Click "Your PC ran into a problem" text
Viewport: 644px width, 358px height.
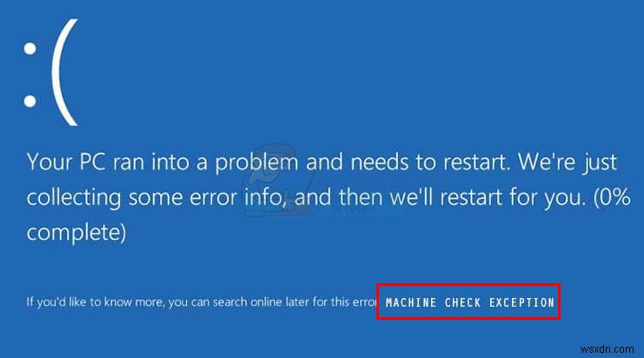pyautogui.click(x=163, y=162)
